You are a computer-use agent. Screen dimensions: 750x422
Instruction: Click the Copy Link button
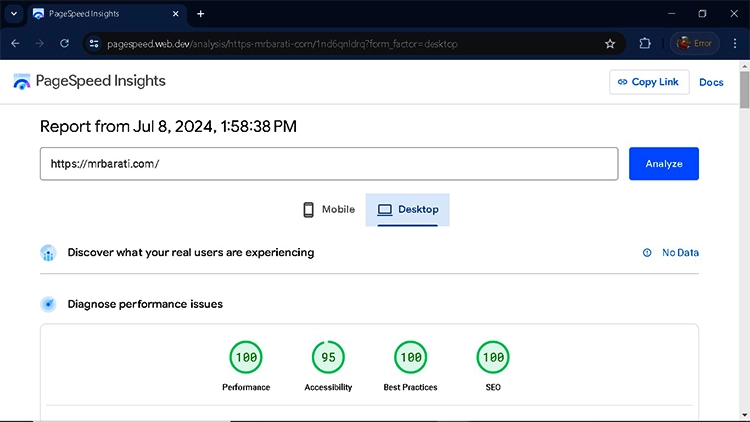[x=649, y=82]
